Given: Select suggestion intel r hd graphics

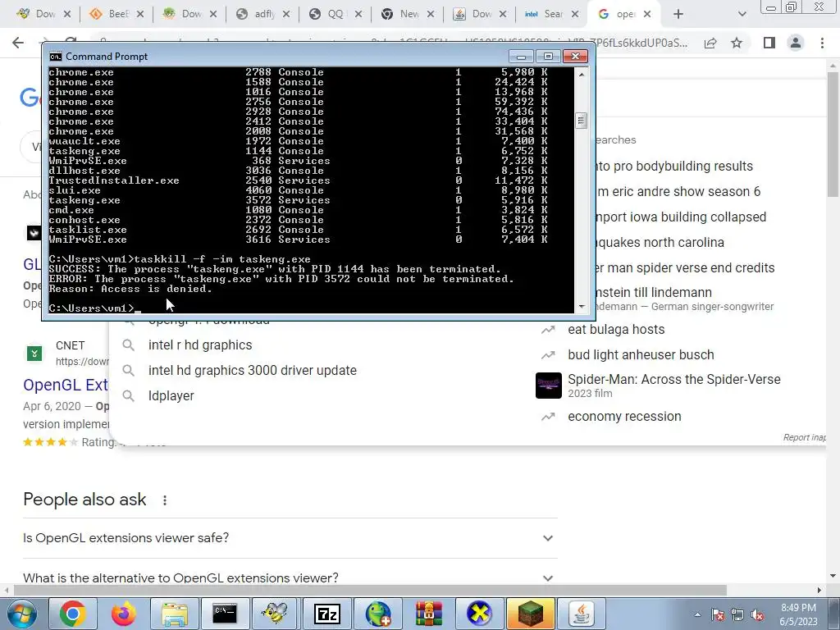Looking at the screenshot, I should [200, 345].
